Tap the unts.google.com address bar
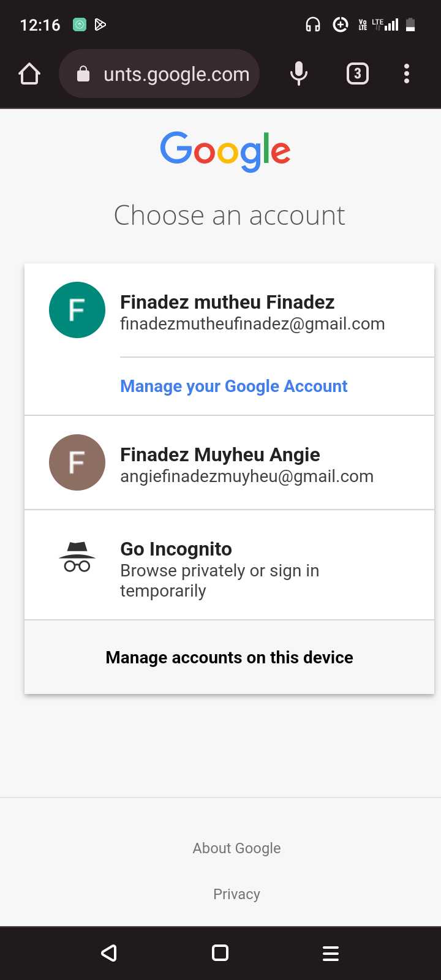The image size is (441, 980). pos(159,73)
